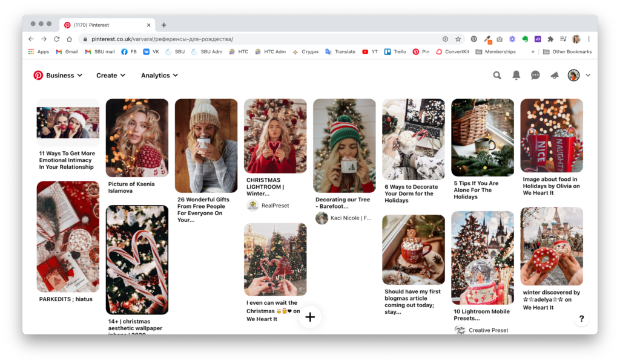Click the round plus add button
The height and width of the screenshot is (364, 620).
point(310,317)
